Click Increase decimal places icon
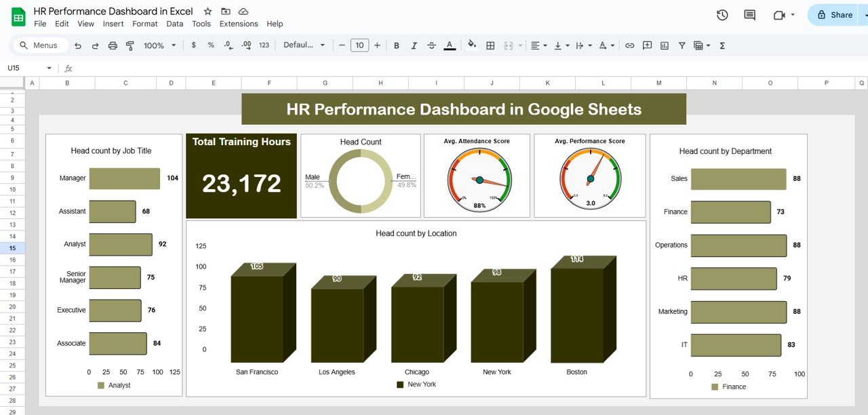This screenshot has width=868, height=415. (246, 45)
